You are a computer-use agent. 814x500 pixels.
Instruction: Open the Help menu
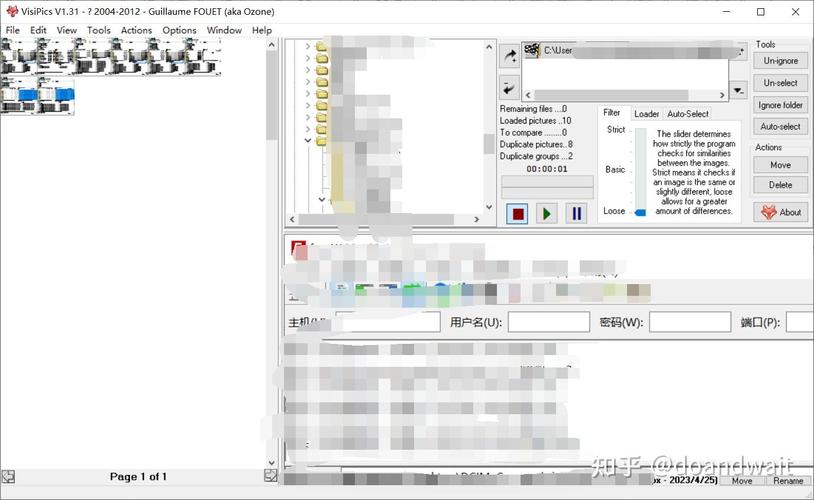tap(262, 30)
